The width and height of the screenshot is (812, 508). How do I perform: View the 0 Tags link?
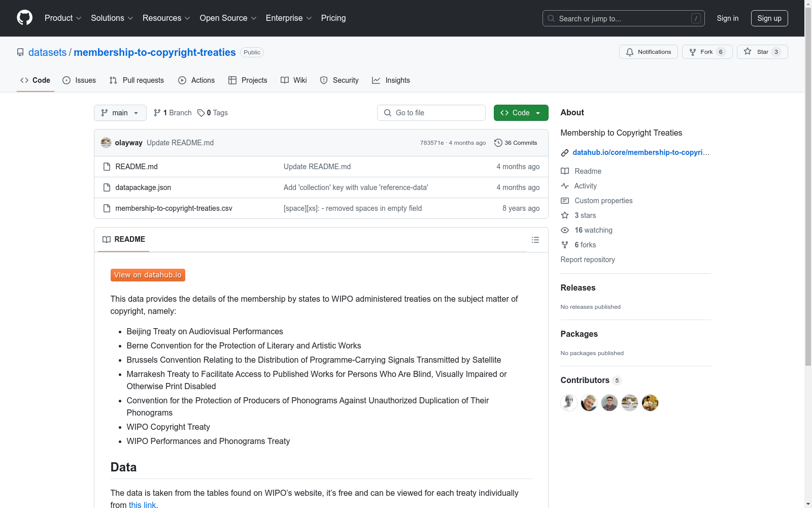point(213,113)
